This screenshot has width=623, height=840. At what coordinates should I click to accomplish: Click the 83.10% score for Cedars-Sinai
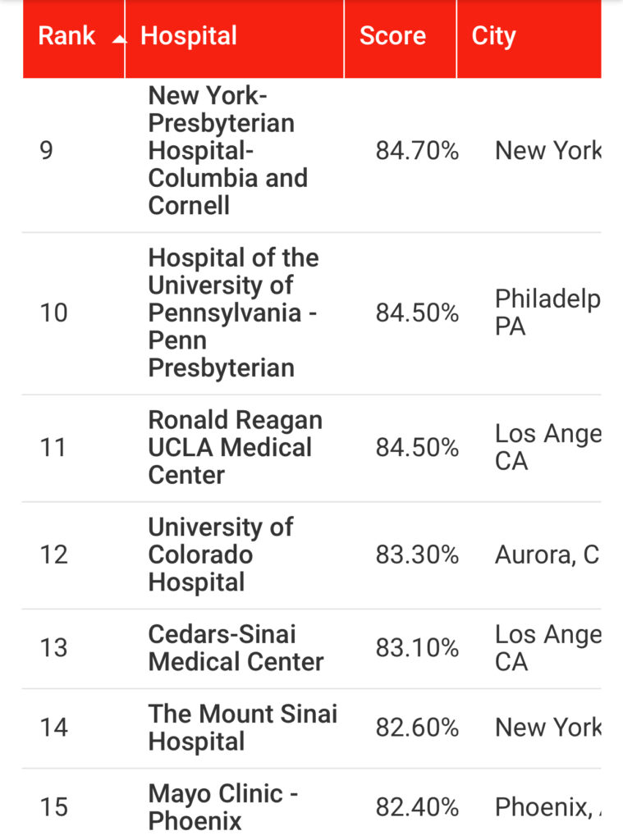coord(417,648)
